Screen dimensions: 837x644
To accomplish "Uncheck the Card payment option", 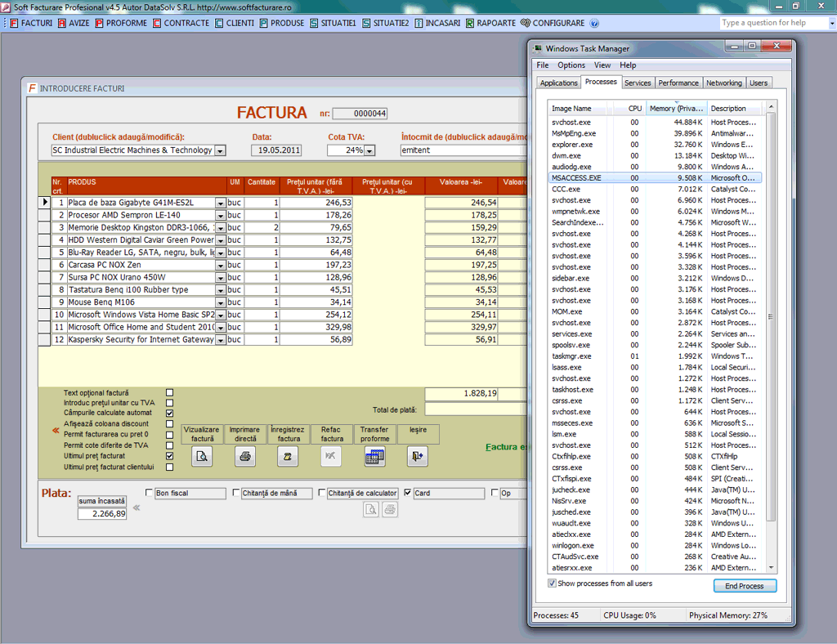I will point(408,493).
